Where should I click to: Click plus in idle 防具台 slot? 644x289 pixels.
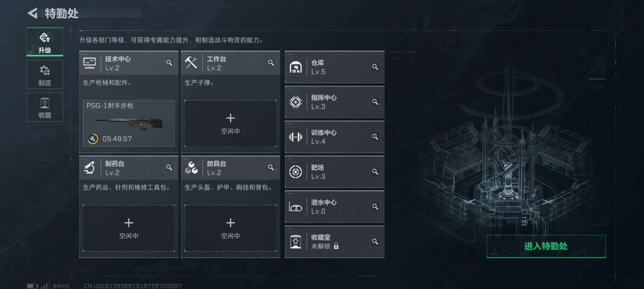(230, 223)
